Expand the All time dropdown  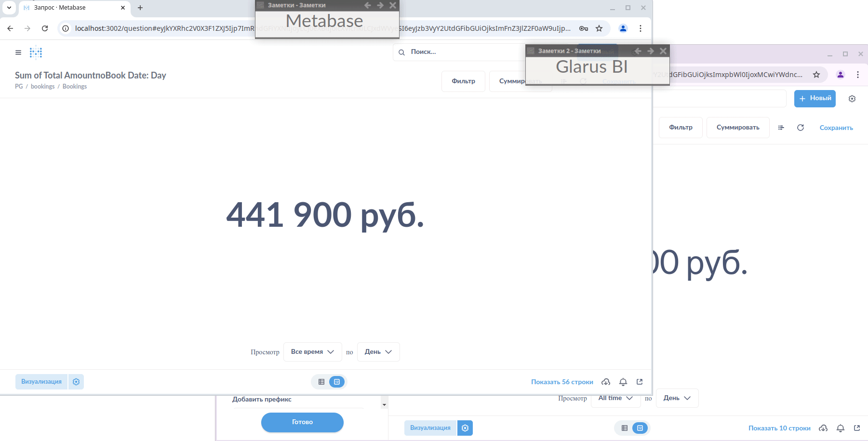coord(615,398)
